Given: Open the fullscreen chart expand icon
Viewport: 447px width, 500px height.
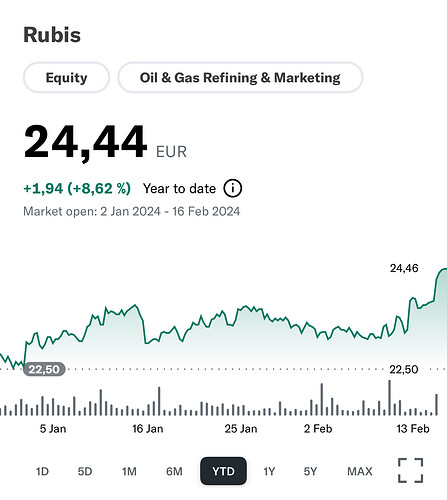Looking at the screenshot, I should pos(410,470).
